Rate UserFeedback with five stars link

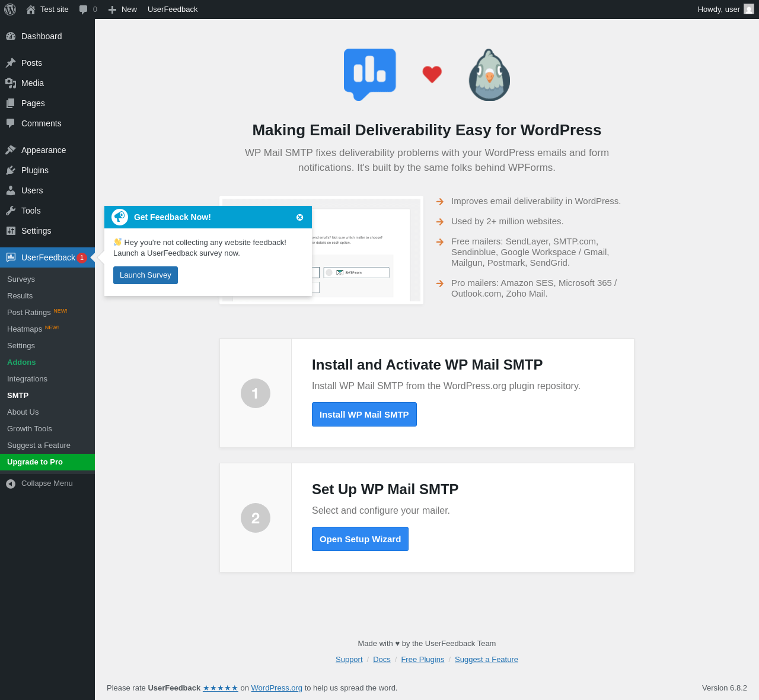(x=221, y=688)
